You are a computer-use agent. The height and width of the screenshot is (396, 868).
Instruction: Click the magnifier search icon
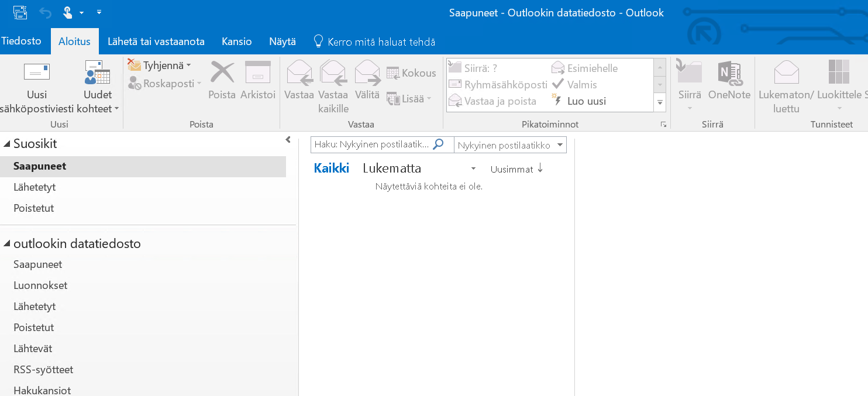click(438, 144)
